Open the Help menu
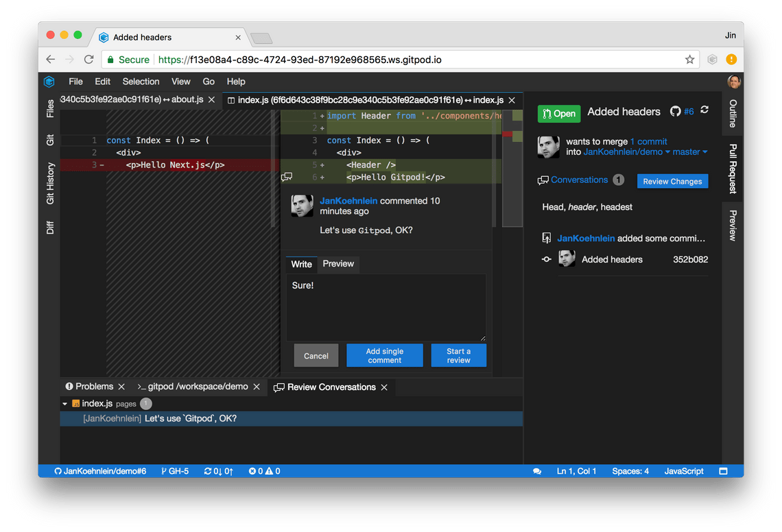The image size is (782, 532). 236,82
